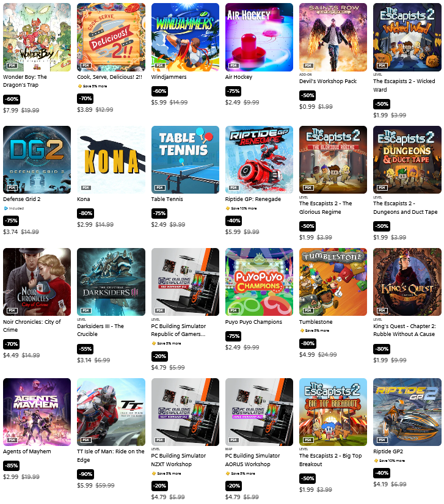
Task: Click the PS Plus save icon under Cook, Serve, Delicious! 2!!
Action: tap(79, 86)
